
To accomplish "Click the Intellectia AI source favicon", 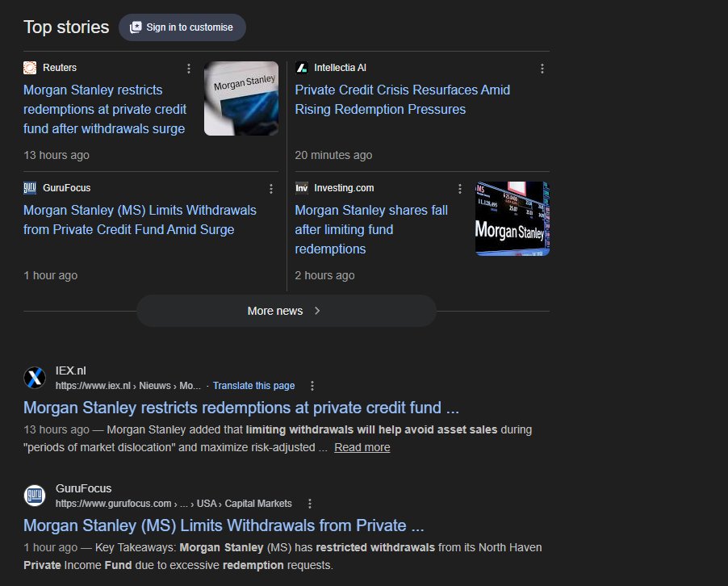I will (302, 68).
